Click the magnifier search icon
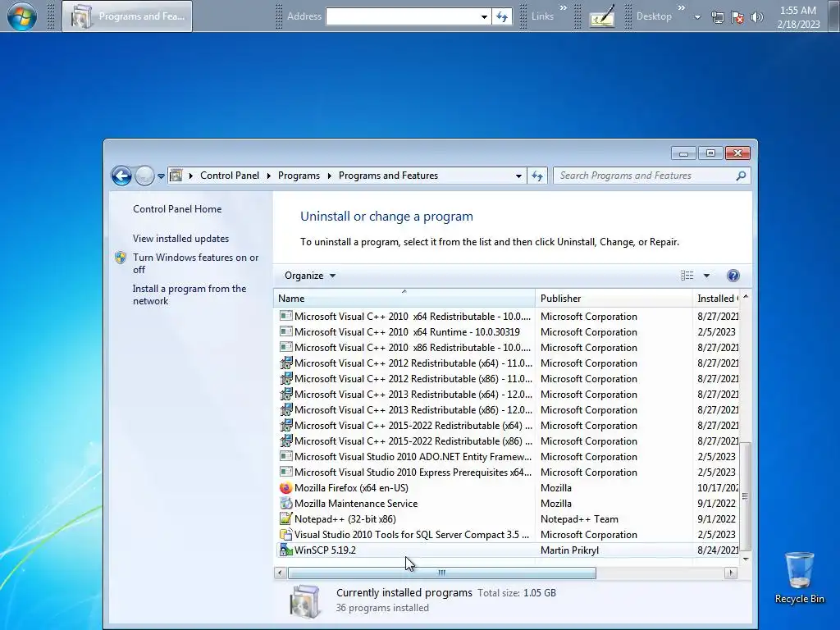 point(741,176)
